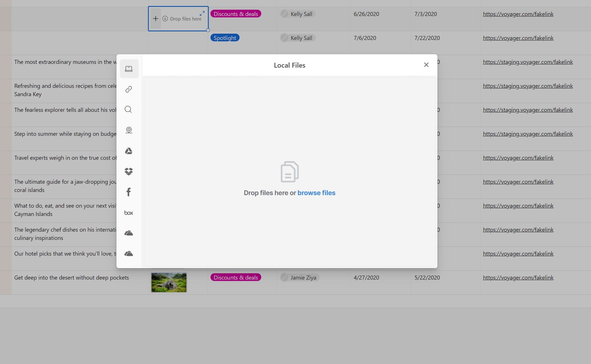Image resolution: width=591 pixels, height=364 pixels.
Task: Open the Google Drive upload source
Action: click(128, 151)
